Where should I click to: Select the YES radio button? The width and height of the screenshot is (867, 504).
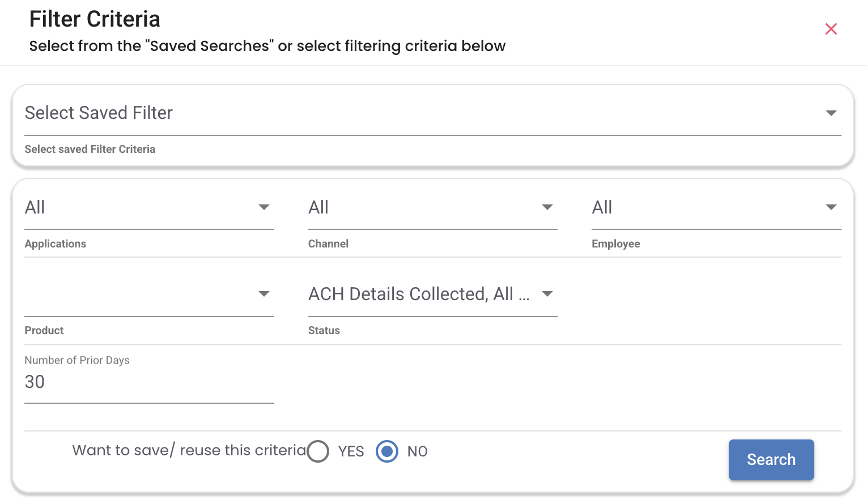[318, 451]
